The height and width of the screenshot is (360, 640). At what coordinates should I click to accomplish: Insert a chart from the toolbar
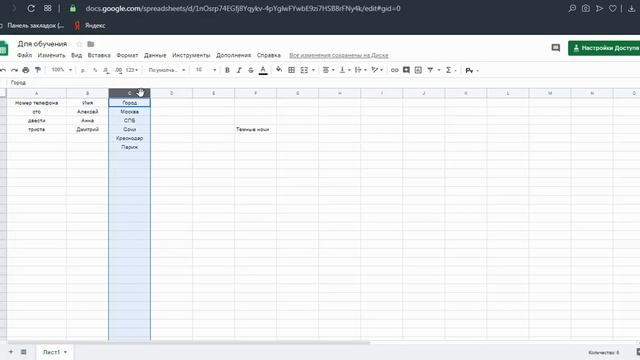[x=418, y=70]
